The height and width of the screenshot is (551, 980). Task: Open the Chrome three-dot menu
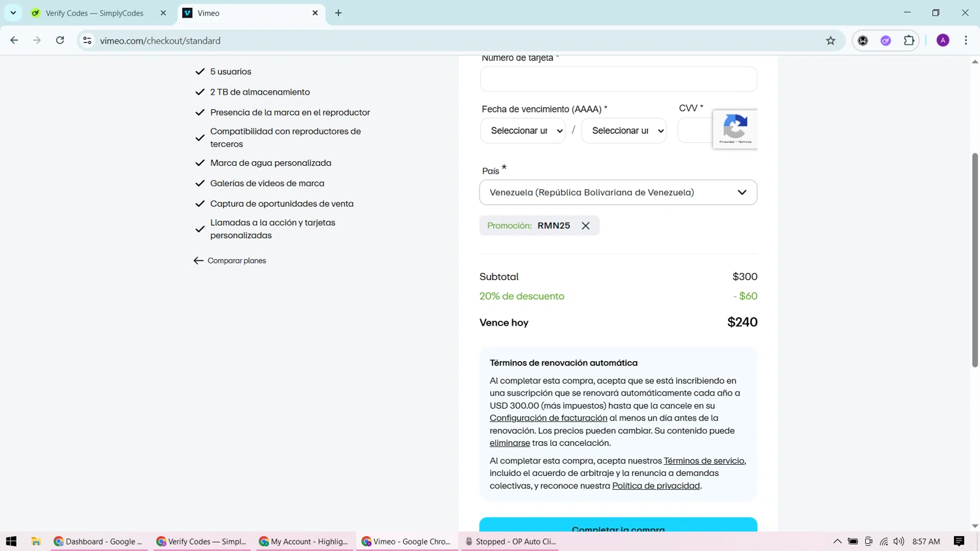click(x=966, y=40)
